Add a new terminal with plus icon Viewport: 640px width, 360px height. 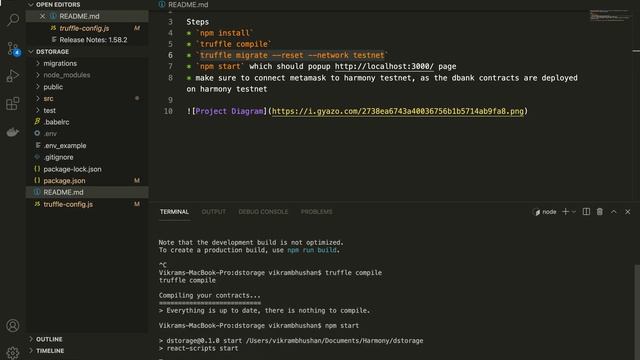click(x=565, y=211)
